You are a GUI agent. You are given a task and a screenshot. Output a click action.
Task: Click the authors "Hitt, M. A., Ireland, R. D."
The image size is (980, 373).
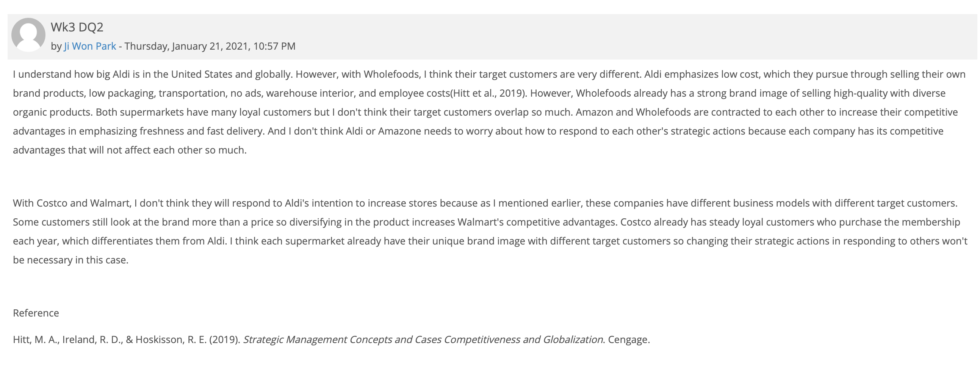(x=68, y=340)
